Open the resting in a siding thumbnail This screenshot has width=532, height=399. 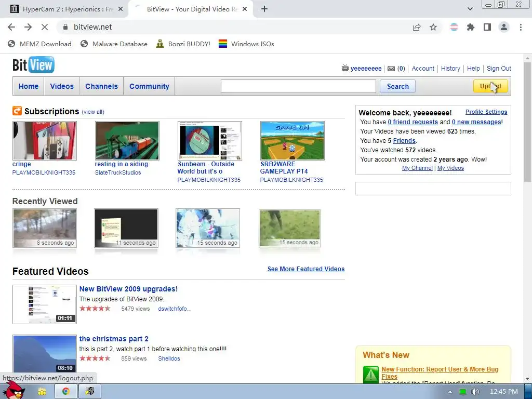tap(127, 140)
